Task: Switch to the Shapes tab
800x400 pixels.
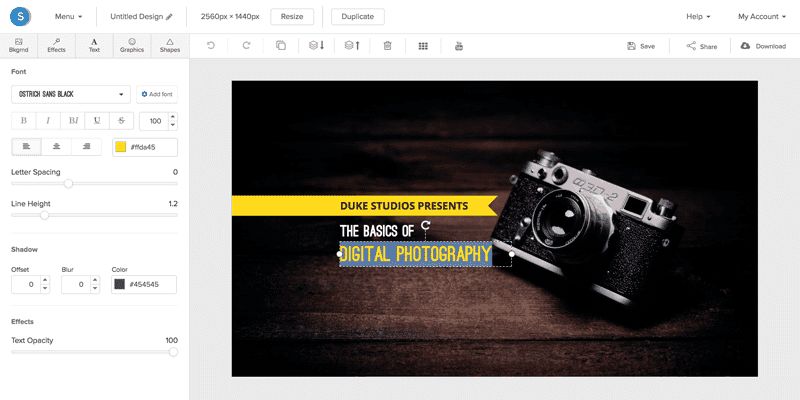Action: tap(170, 46)
